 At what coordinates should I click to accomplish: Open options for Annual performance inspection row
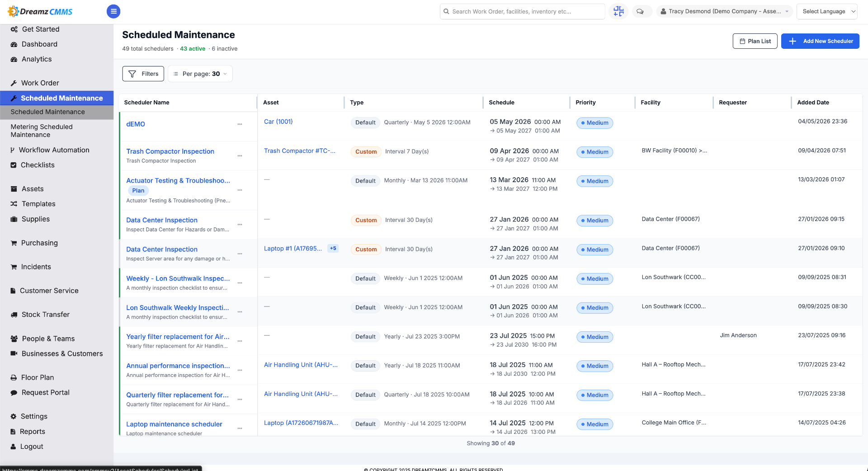tap(240, 370)
